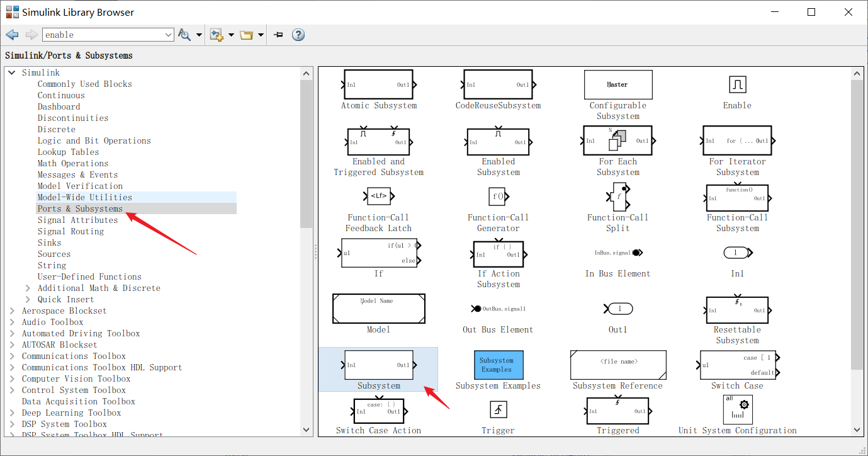868x456 pixels.
Task: Run the block search magnifier icon
Action: (184, 35)
